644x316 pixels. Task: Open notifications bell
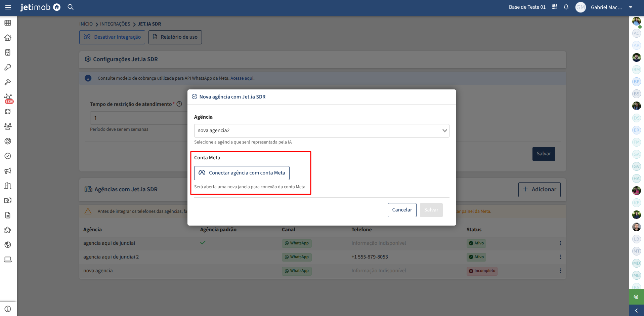(566, 7)
